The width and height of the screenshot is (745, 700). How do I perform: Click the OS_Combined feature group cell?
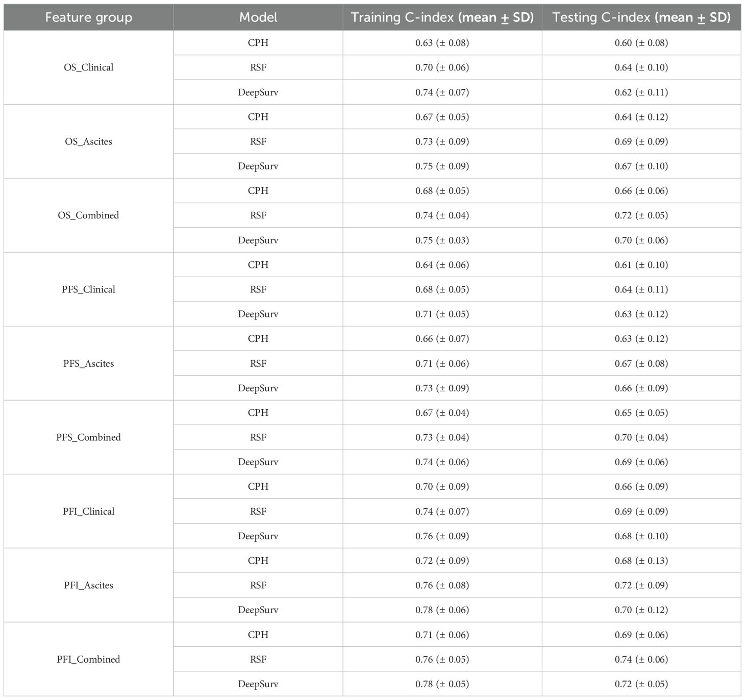tap(88, 215)
